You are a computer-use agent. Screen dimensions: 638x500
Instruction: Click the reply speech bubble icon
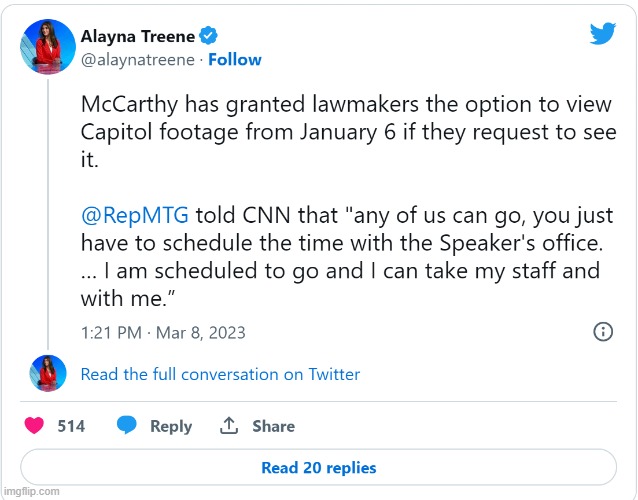pyautogui.click(x=127, y=426)
